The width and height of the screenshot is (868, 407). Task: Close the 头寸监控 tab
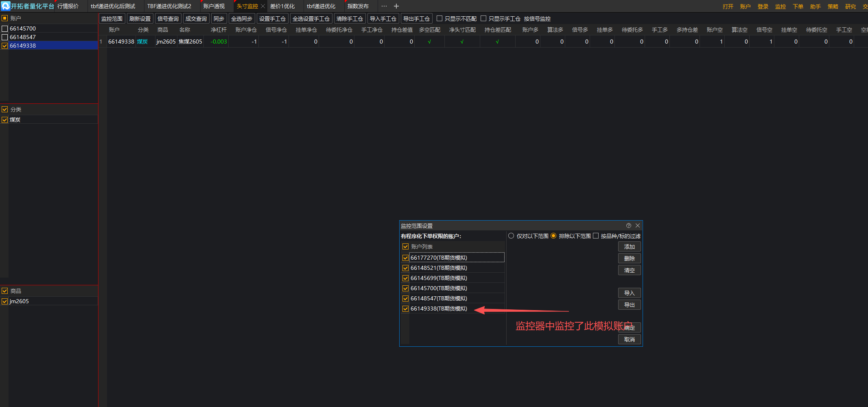coord(263,6)
